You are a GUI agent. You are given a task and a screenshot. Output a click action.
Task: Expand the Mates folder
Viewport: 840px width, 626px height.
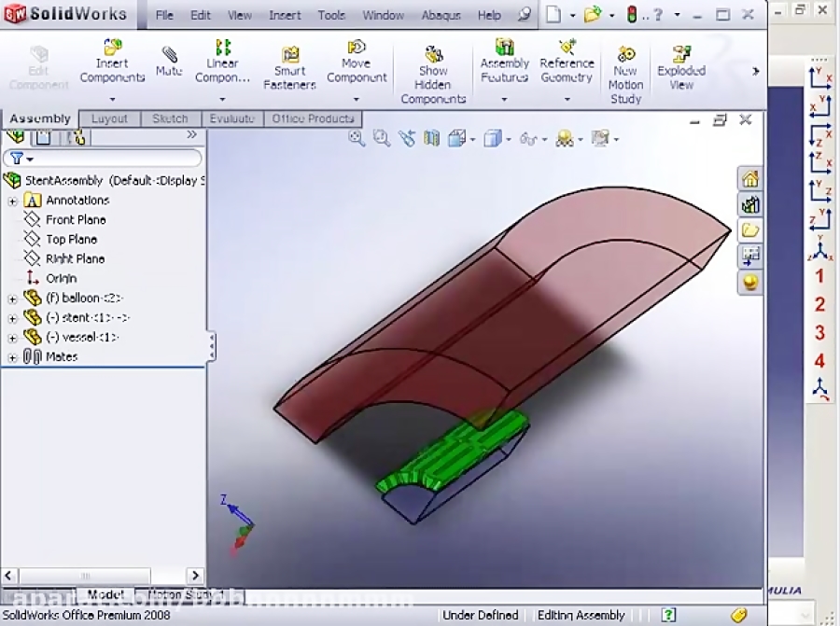(10, 356)
